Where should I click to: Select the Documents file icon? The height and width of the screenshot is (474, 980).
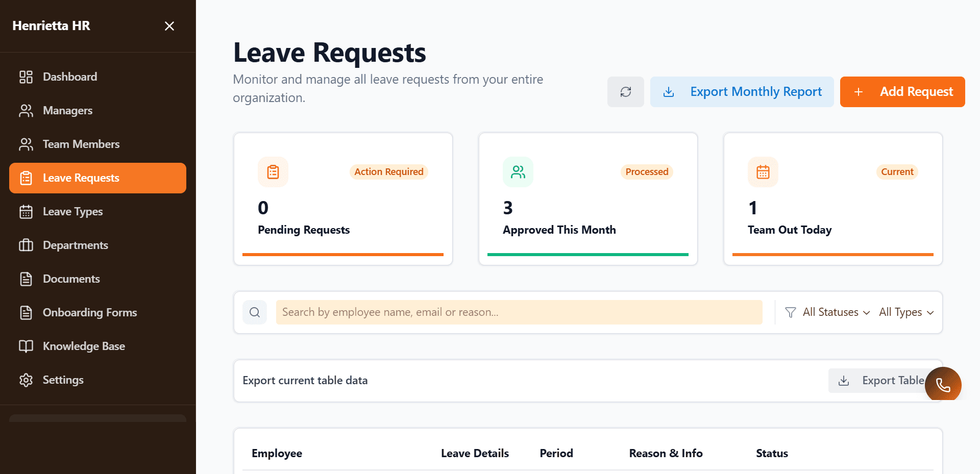point(26,279)
